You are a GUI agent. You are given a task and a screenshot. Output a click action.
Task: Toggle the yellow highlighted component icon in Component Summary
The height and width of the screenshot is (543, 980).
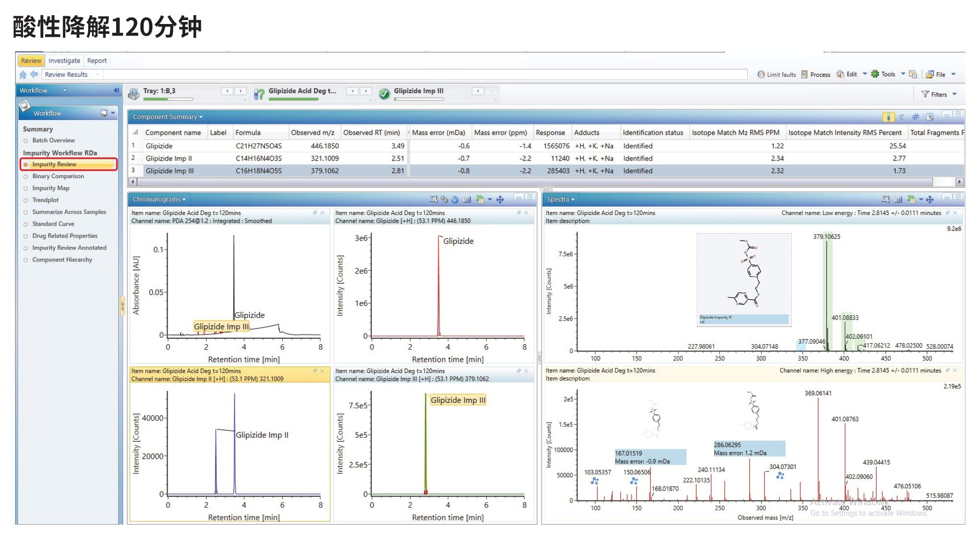tap(888, 117)
